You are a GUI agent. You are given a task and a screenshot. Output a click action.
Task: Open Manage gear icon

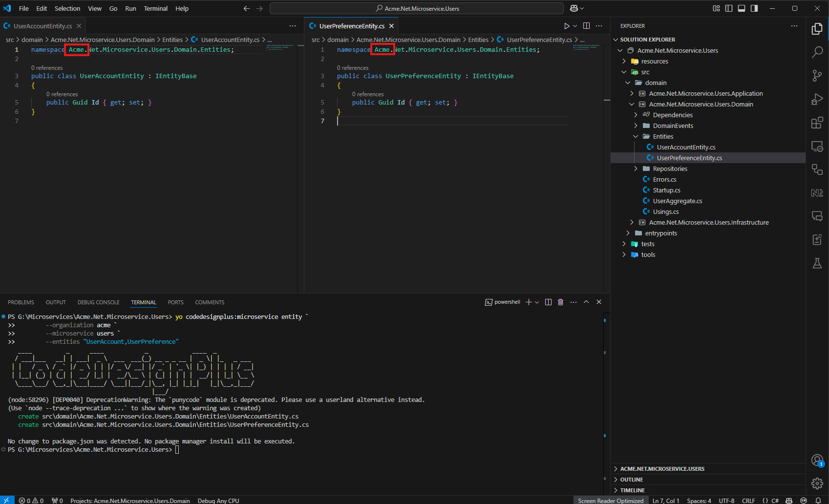pos(817,483)
